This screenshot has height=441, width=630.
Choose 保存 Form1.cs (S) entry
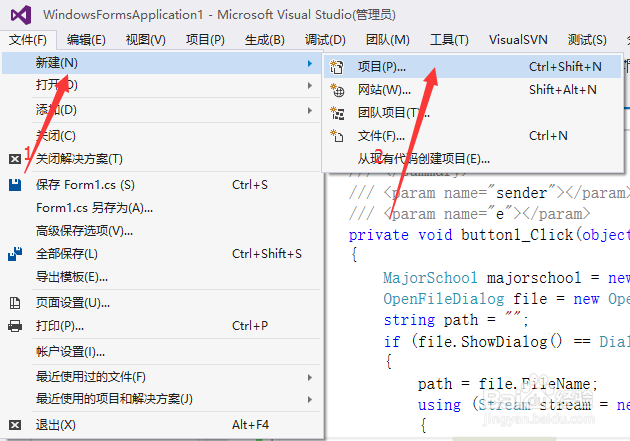coord(161,185)
